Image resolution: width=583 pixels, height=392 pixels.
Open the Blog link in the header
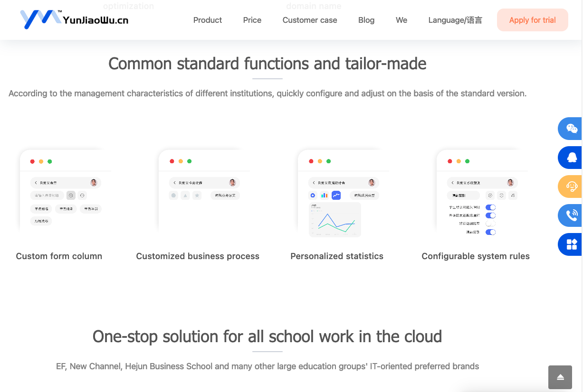(x=366, y=20)
